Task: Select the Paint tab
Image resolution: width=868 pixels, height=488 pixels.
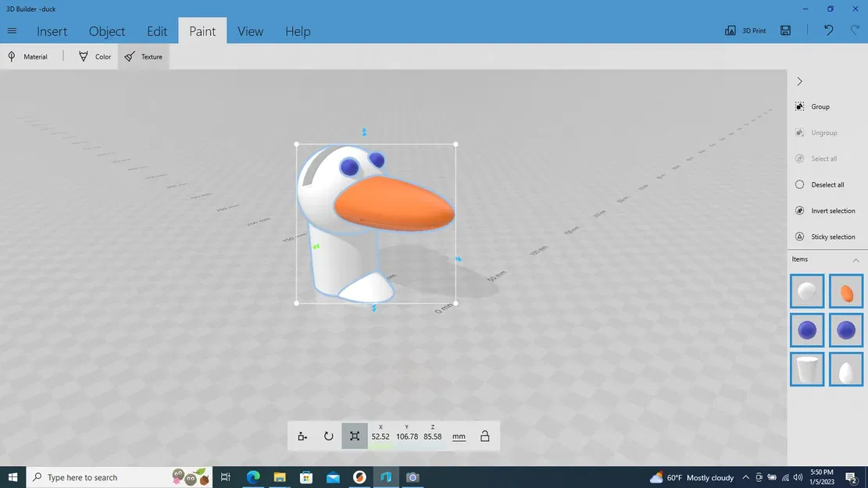Action: point(202,31)
